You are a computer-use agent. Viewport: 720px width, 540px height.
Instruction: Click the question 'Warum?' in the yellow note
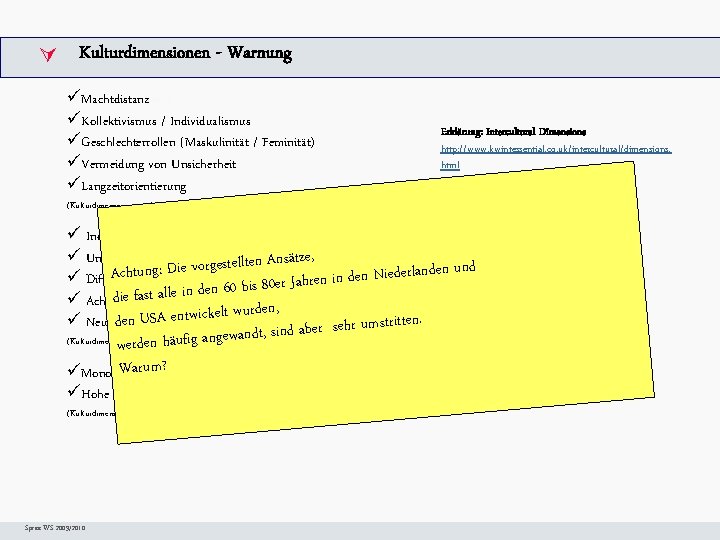(x=142, y=366)
